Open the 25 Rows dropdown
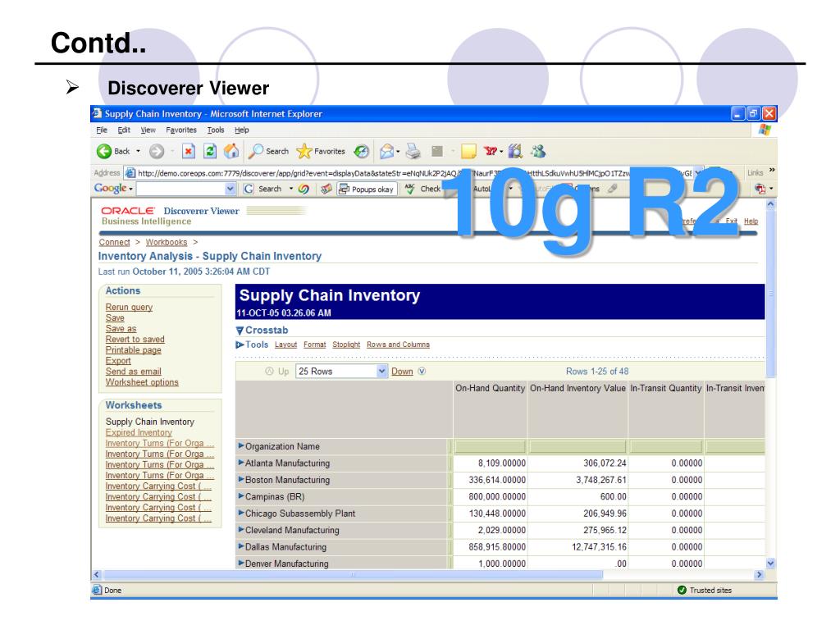The width and height of the screenshot is (840, 630). pyautogui.click(x=342, y=372)
